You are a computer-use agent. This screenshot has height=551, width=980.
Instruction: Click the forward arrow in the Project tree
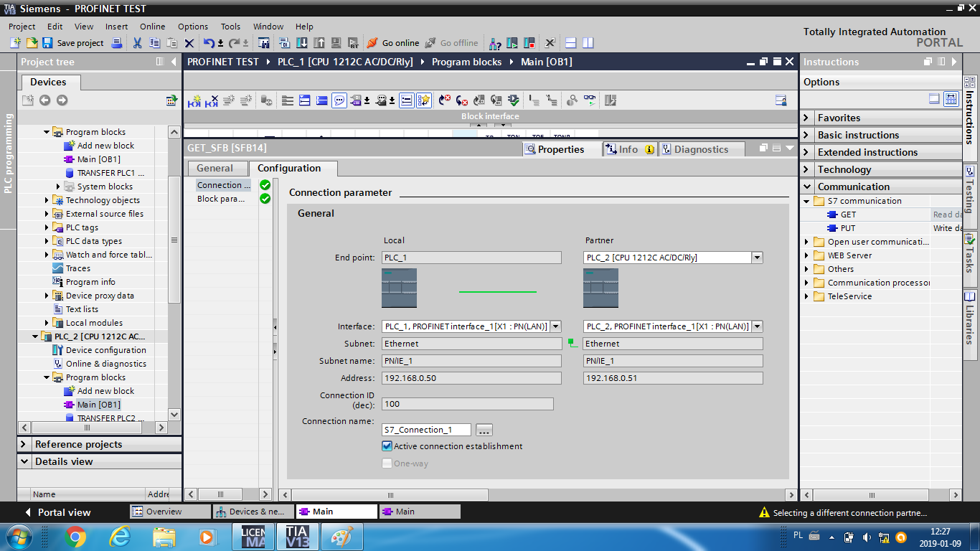pos(62,100)
